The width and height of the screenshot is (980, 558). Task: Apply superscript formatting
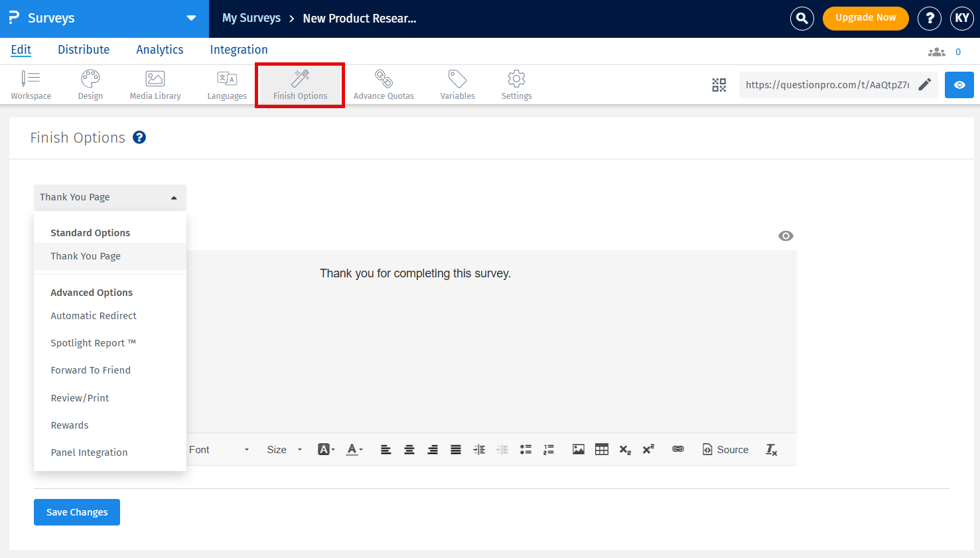[648, 449]
